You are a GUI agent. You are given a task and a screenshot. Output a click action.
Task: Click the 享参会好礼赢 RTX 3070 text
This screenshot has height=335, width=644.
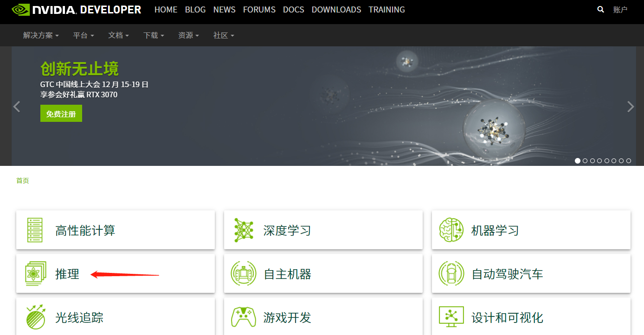[x=79, y=95]
